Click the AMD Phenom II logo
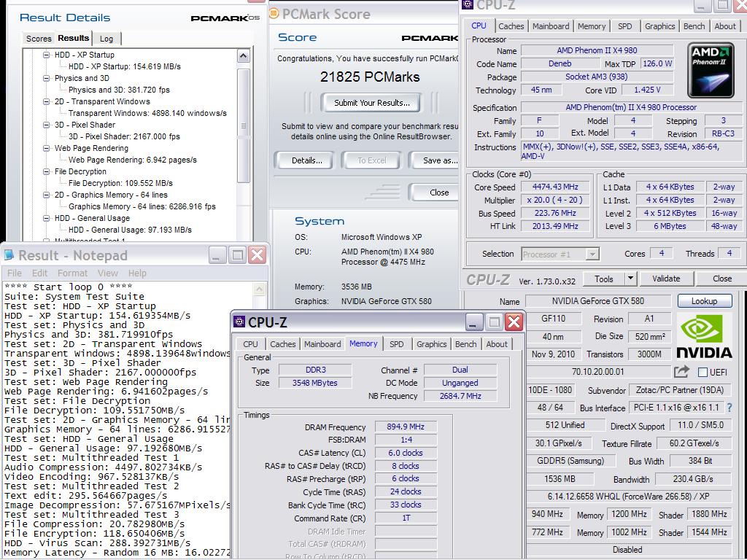This screenshot has height=560, width=747. click(711, 70)
